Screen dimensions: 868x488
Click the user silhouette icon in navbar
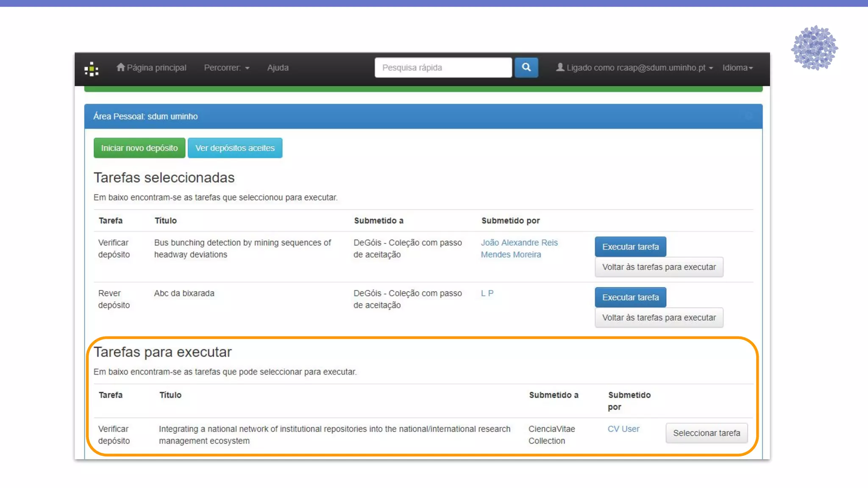tap(560, 67)
